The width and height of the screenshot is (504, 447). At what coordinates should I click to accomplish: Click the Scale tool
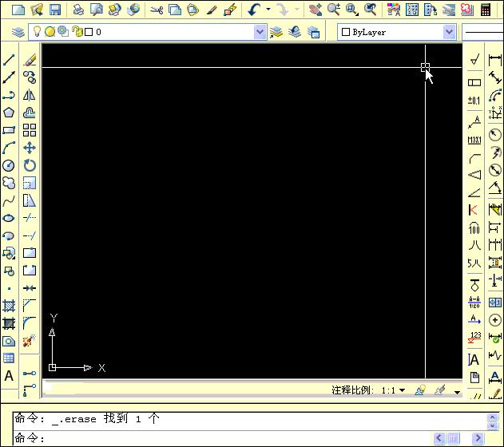pos(30,183)
